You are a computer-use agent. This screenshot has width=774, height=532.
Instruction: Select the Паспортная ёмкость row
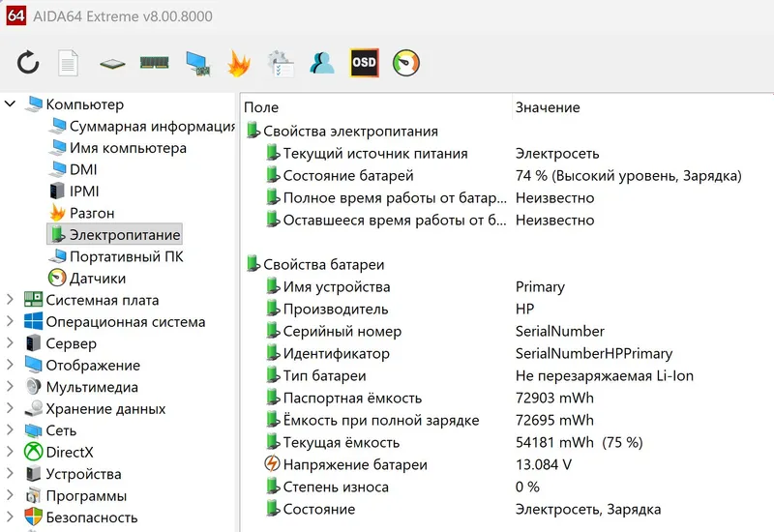click(507, 398)
